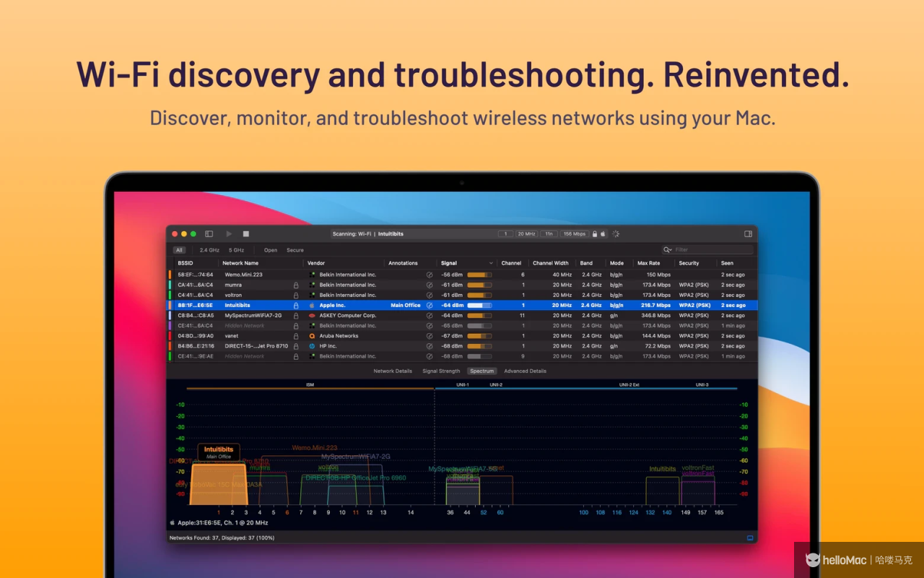Open the Network Details tab
The height and width of the screenshot is (578, 924).
click(393, 371)
